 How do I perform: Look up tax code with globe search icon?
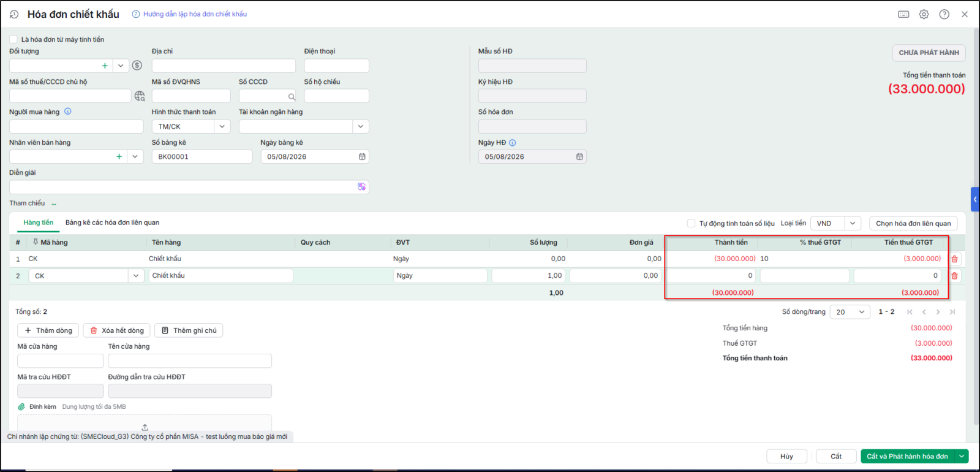point(140,96)
